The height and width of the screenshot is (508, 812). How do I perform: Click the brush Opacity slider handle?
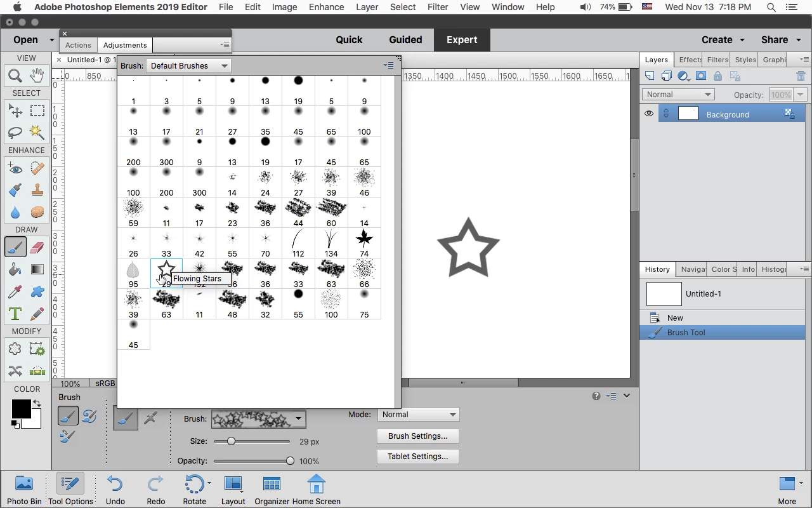point(290,461)
